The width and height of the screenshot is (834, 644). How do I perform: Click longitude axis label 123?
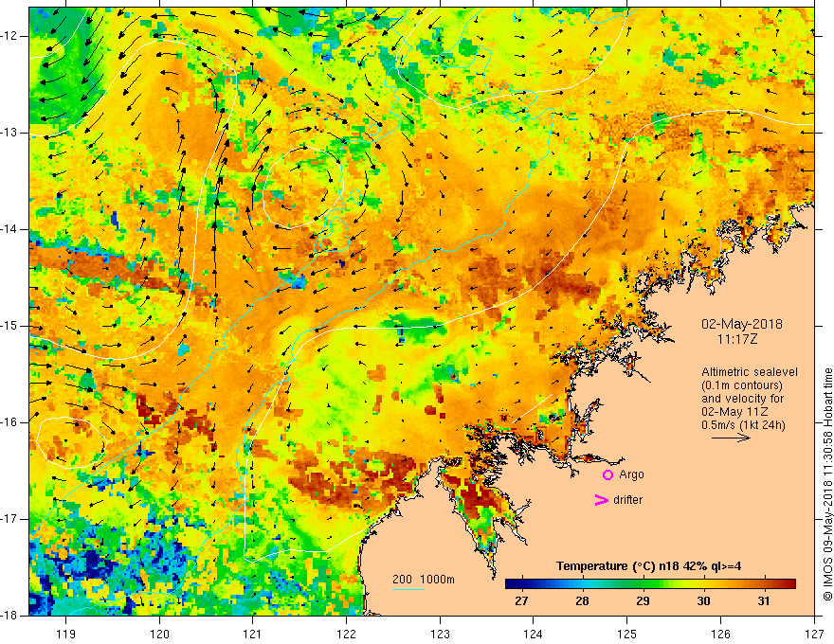point(440,634)
